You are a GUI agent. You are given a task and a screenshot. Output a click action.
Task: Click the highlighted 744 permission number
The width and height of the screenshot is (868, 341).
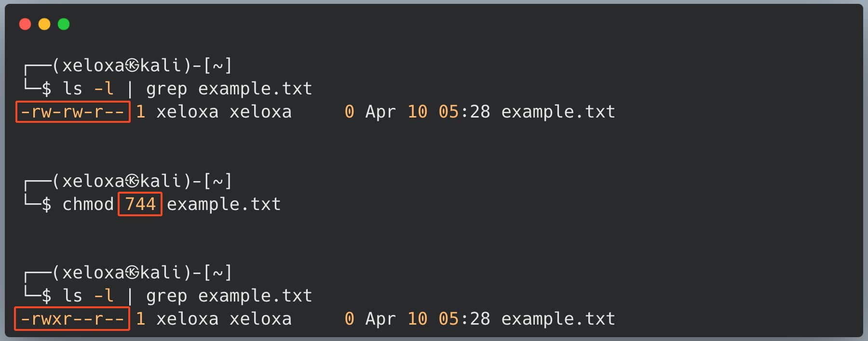pyautogui.click(x=140, y=204)
